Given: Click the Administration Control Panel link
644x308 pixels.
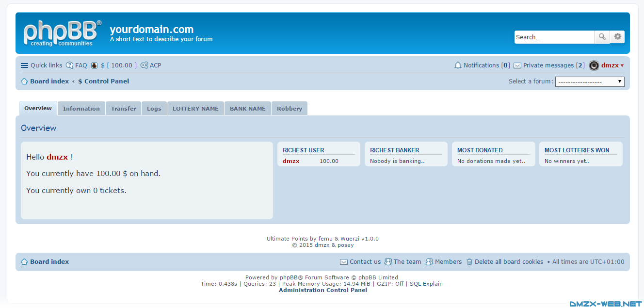Looking at the screenshot, I should [323, 290].
